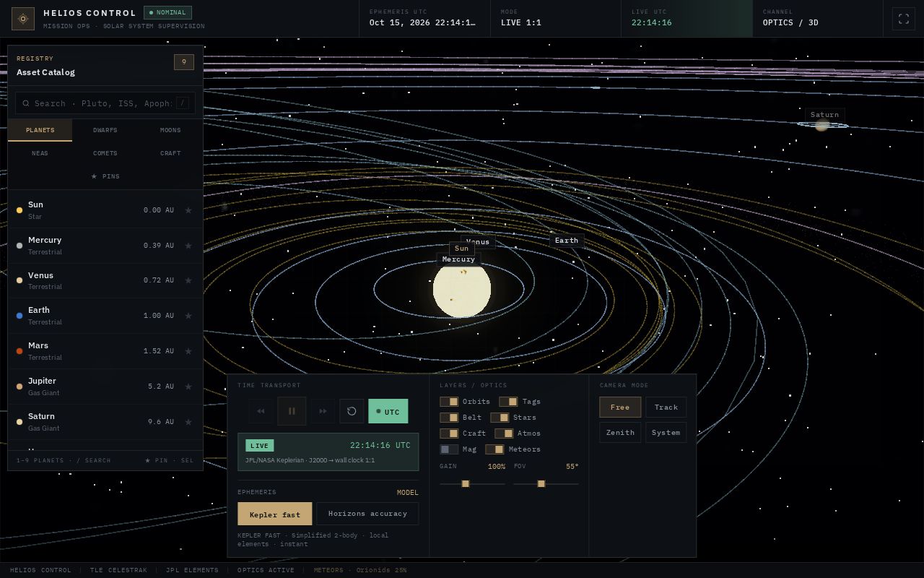The height and width of the screenshot is (578, 924).
Task: Select the NEAs tab
Action: (x=40, y=153)
